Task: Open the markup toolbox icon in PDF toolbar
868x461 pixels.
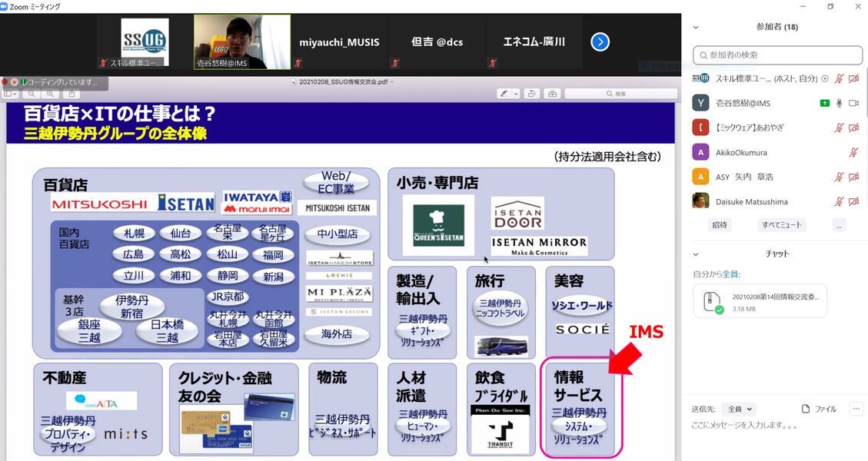Action: [x=553, y=94]
